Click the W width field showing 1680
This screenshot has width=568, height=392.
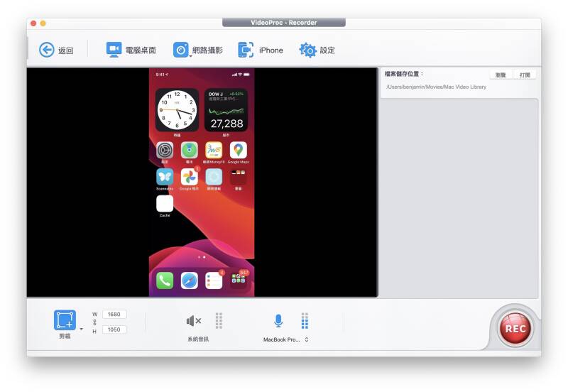pyautogui.click(x=114, y=314)
